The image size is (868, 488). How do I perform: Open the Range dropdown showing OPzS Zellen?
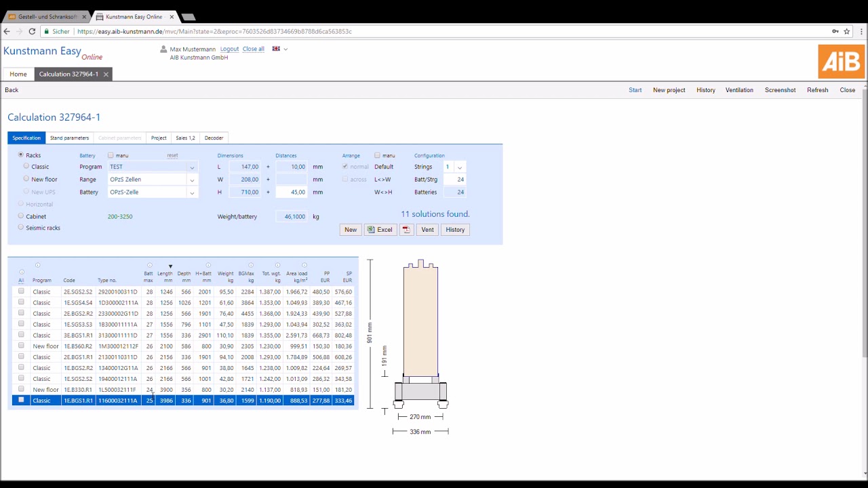[153, 180]
